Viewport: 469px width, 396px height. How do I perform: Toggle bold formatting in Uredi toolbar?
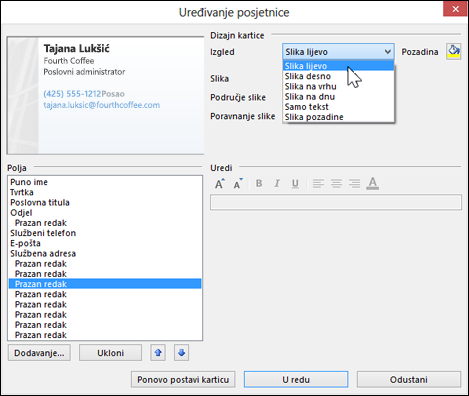point(259,183)
